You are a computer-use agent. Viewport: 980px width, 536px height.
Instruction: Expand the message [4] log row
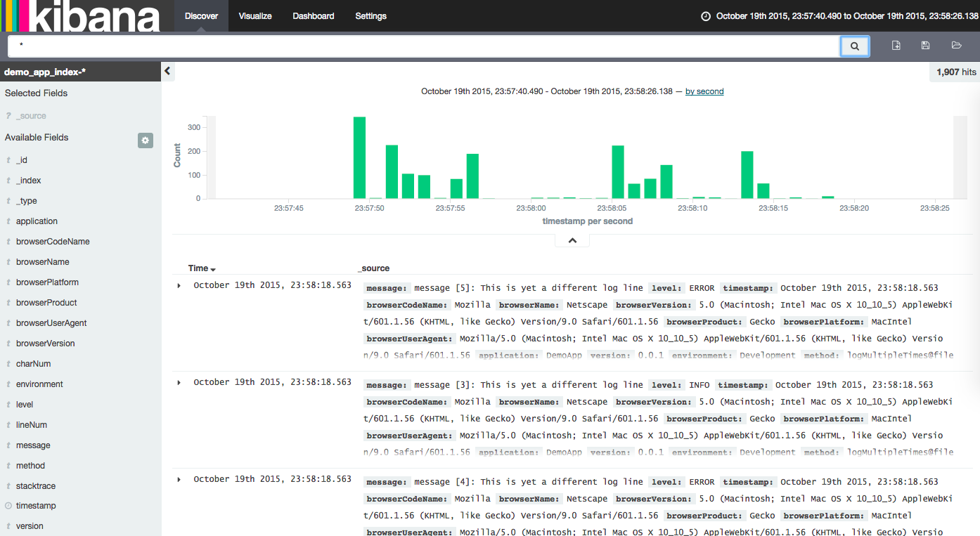(179, 479)
